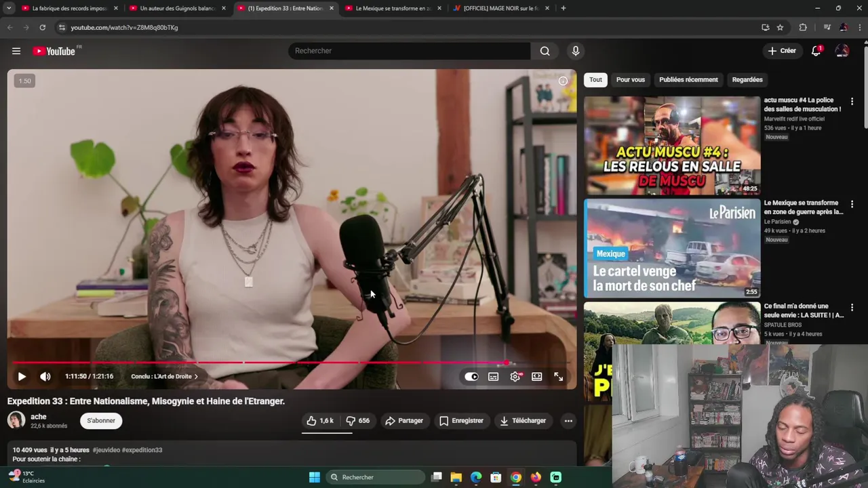The height and width of the screenshot is (488, 868).
Task: Open Chrome three-dot menu
Action: (x=859, y=28)
